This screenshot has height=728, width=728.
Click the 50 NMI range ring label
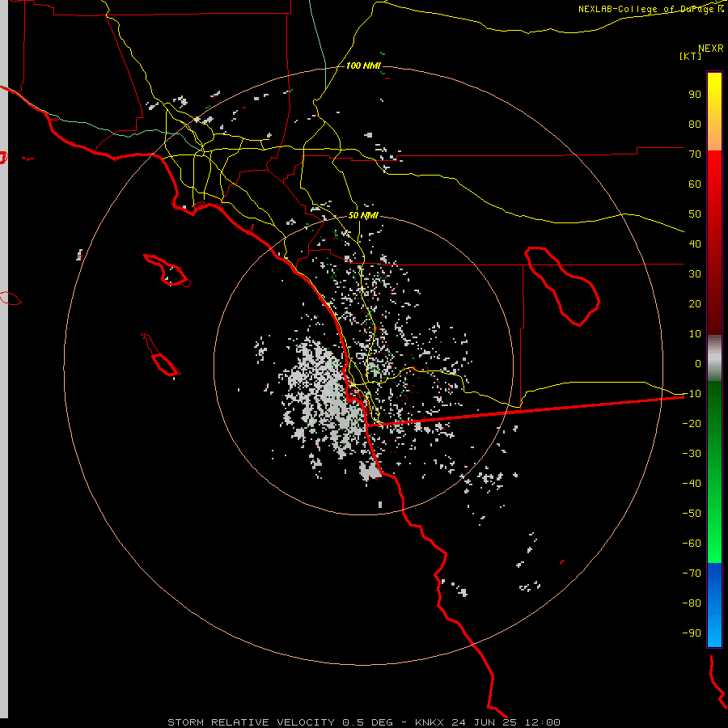point(363,215)
